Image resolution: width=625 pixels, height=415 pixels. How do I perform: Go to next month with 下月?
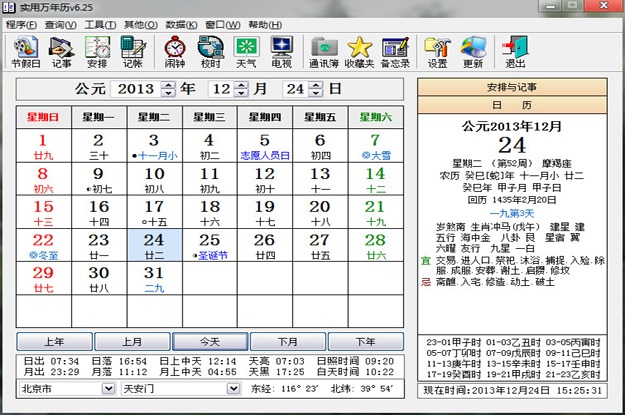(288, 342)
